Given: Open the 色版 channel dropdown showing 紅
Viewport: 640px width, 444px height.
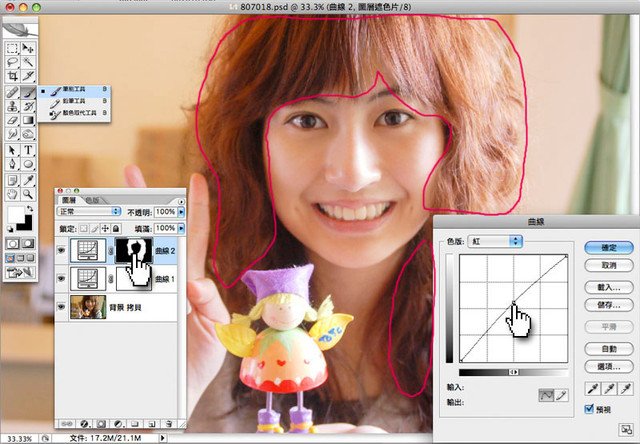Looking at the screenshot, I should point(495,241).
